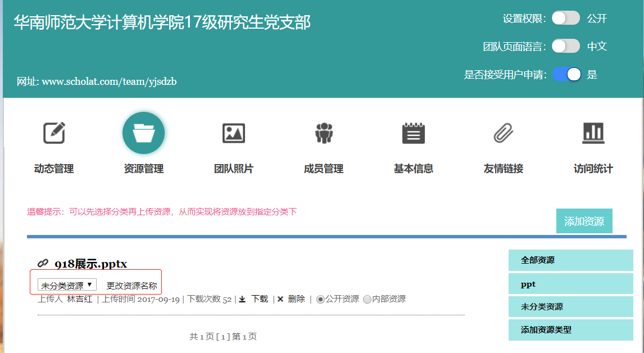Select the 全部资源 category tab
The image size is (644, 353).
point(570,260)
